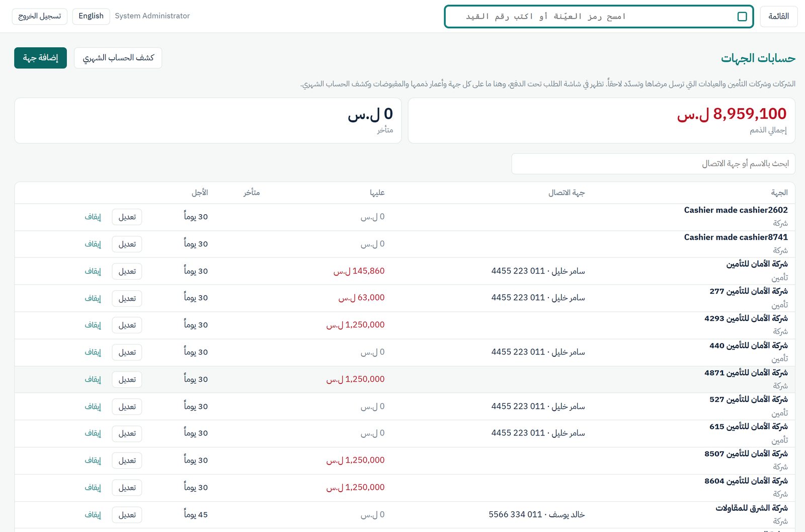Select the 63,000 ل.س balance cell
Viewport: 805px width, 532px height.
coord(361,298)
